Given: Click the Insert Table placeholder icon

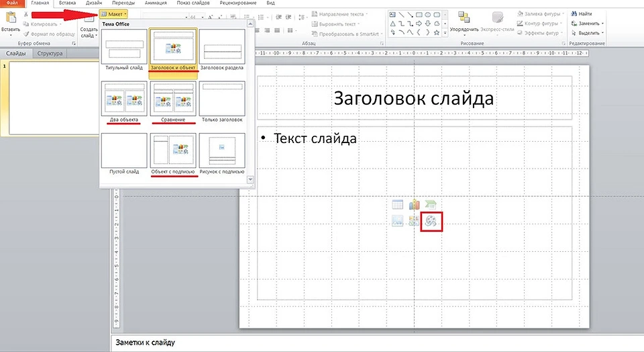Looking at the screenshot, I should [397, 204].
